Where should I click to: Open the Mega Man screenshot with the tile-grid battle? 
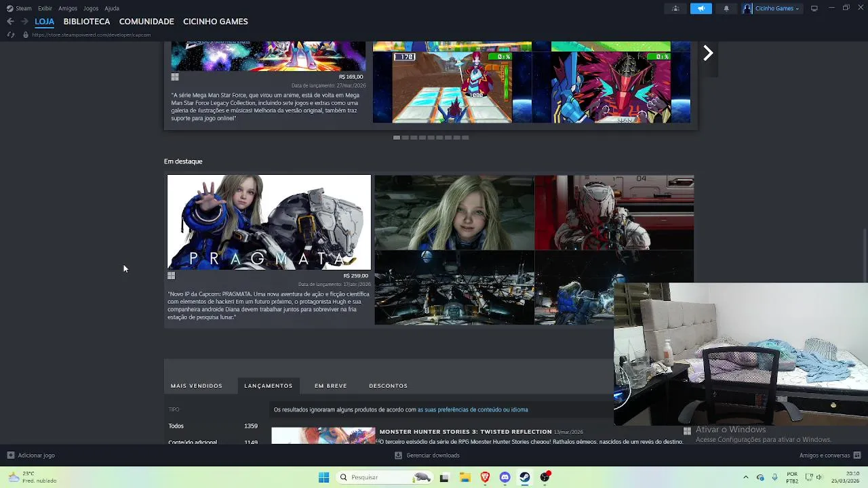click(x=452, y=87)
